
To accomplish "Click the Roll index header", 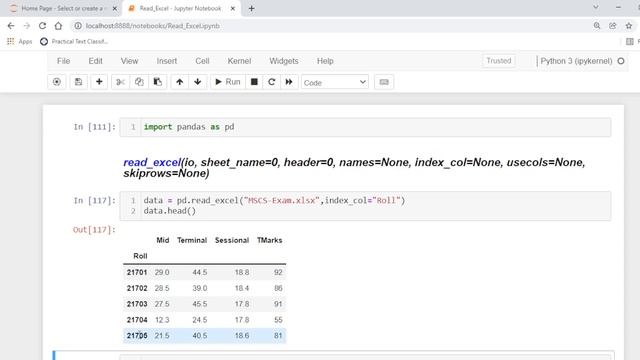I will 140,256.
